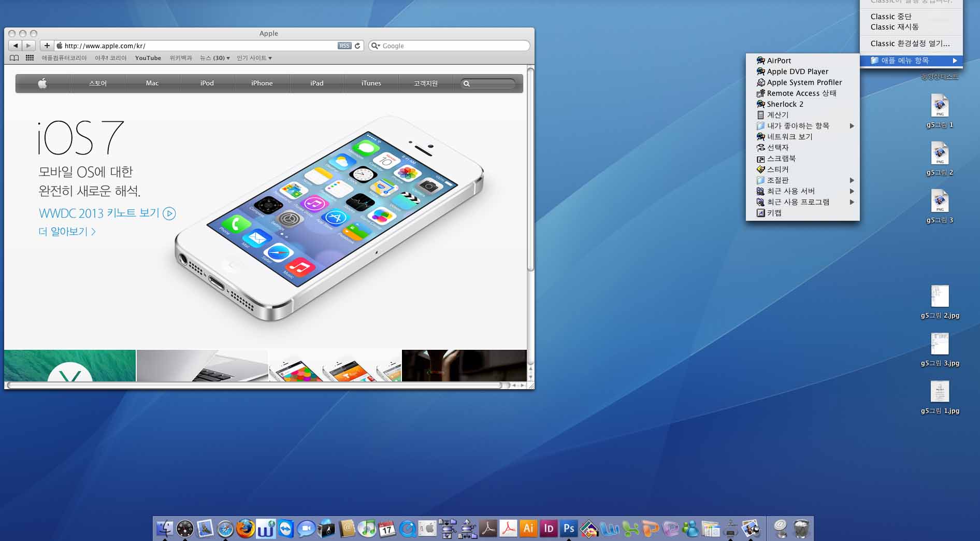Open iTunes in the dock
This screenshot has width=980, height=541.
367,529
